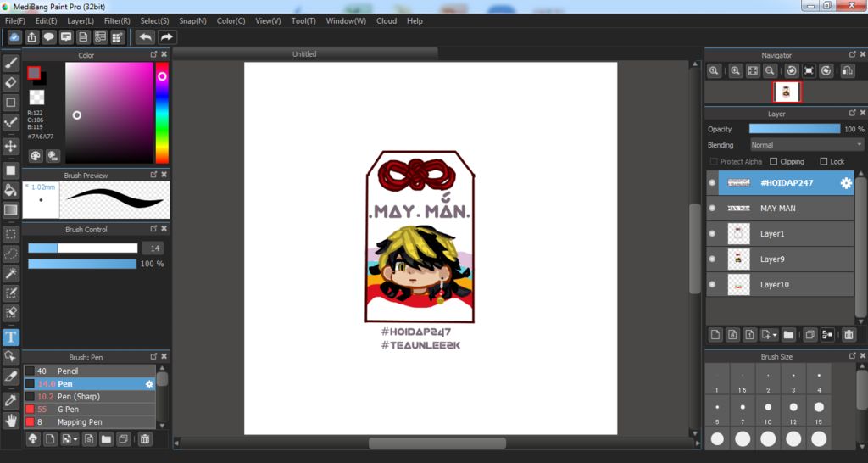868x463 pixels.
Task: Hide the Layer1 layer
Action: pos(712,234)
